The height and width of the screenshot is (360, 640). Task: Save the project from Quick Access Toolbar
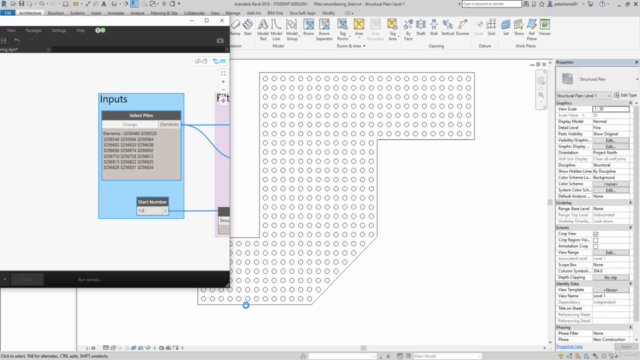(22, 4)
